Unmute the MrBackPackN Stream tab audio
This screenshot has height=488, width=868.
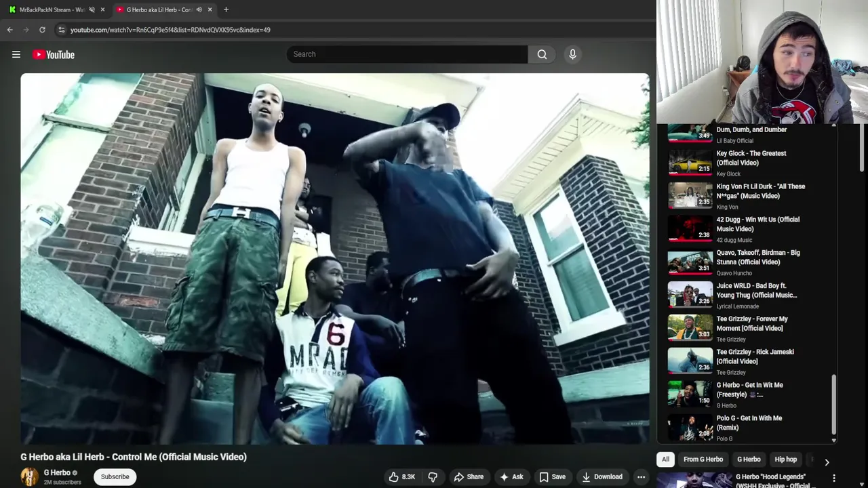[92, 9]
